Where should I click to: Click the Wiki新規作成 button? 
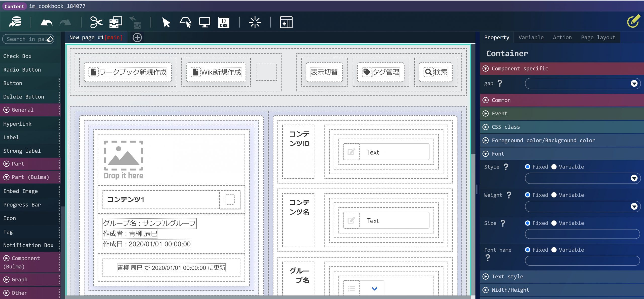click(216, 72)
